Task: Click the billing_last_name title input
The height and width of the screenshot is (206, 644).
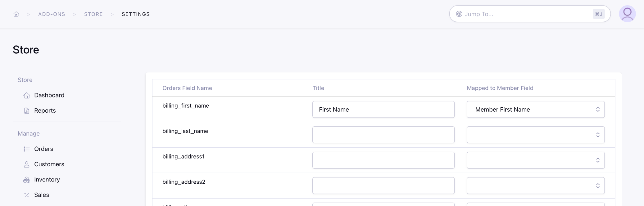Action: point(383,135)
